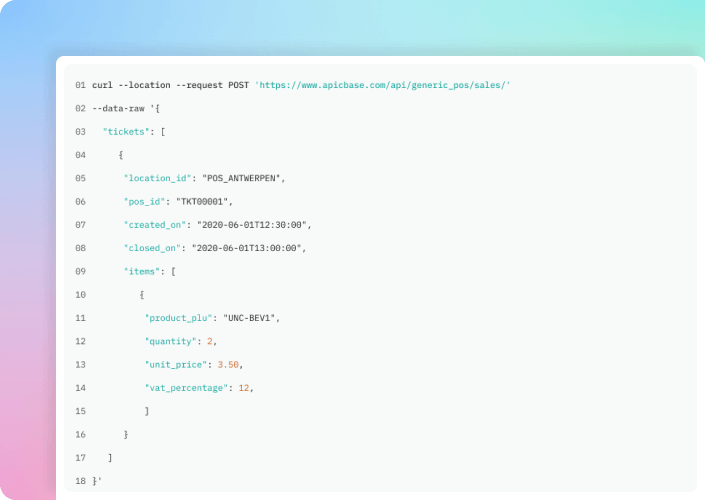Click the "product_plu" key

point(178,318)
